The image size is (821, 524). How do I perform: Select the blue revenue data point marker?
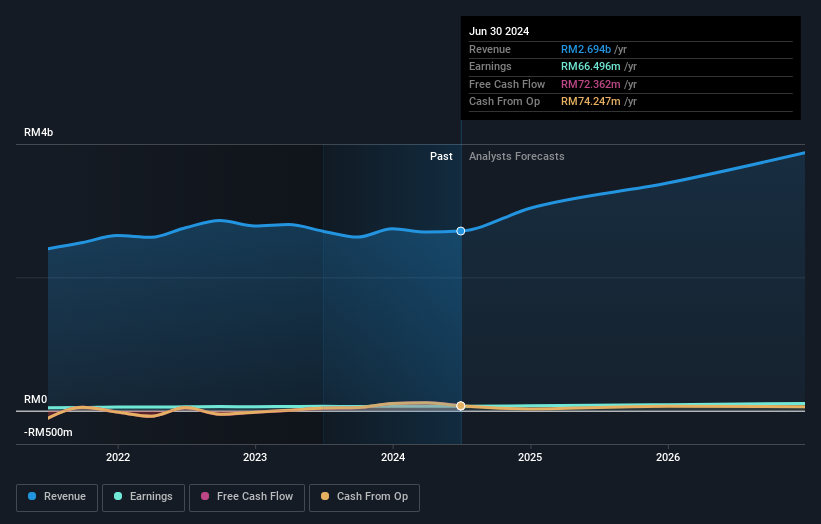point(461,231)
